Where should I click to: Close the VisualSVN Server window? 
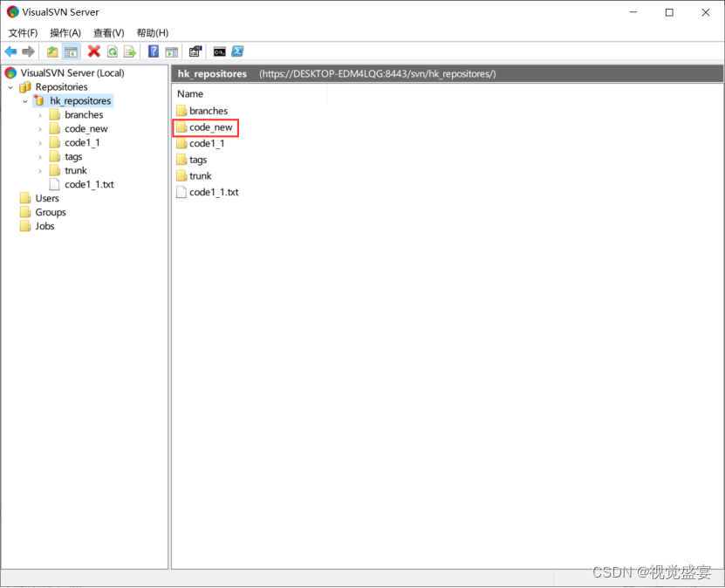tap(706, 12)
